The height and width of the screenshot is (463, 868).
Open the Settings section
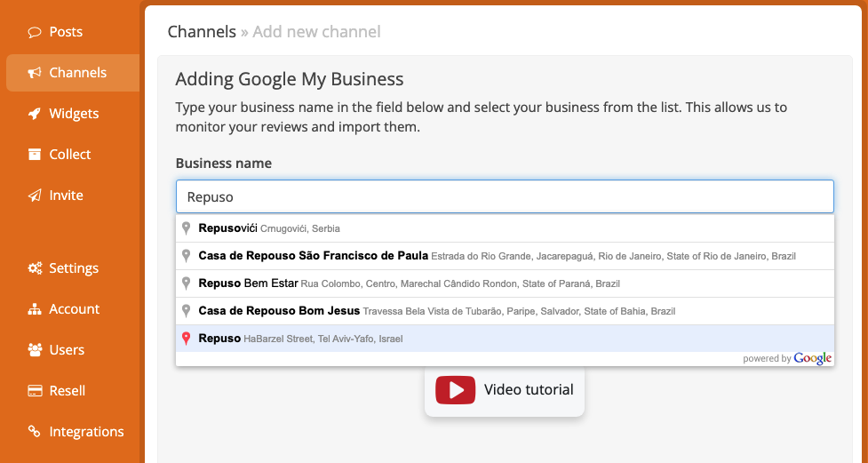click(73, 268)
